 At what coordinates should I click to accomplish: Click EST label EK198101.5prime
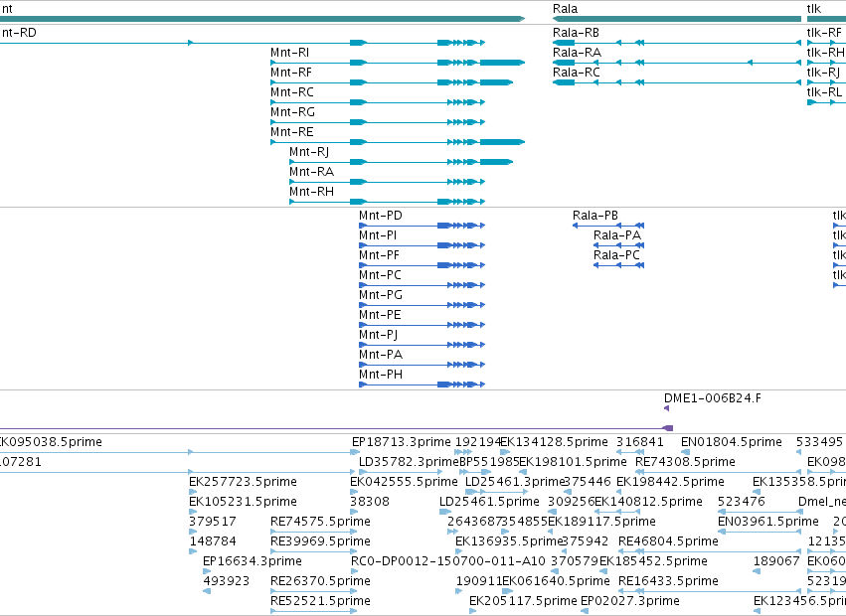click(573, 462)
